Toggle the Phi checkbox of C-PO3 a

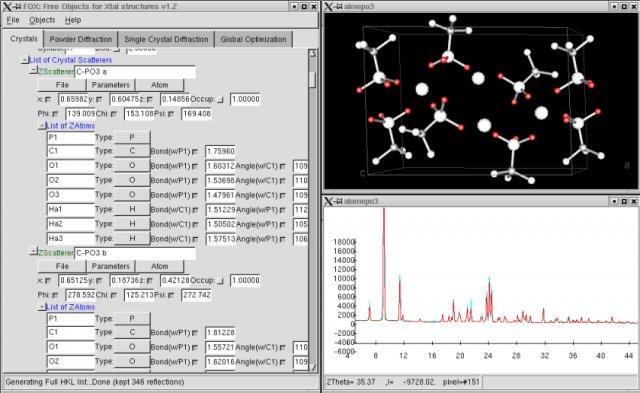[x=55, y=113]
